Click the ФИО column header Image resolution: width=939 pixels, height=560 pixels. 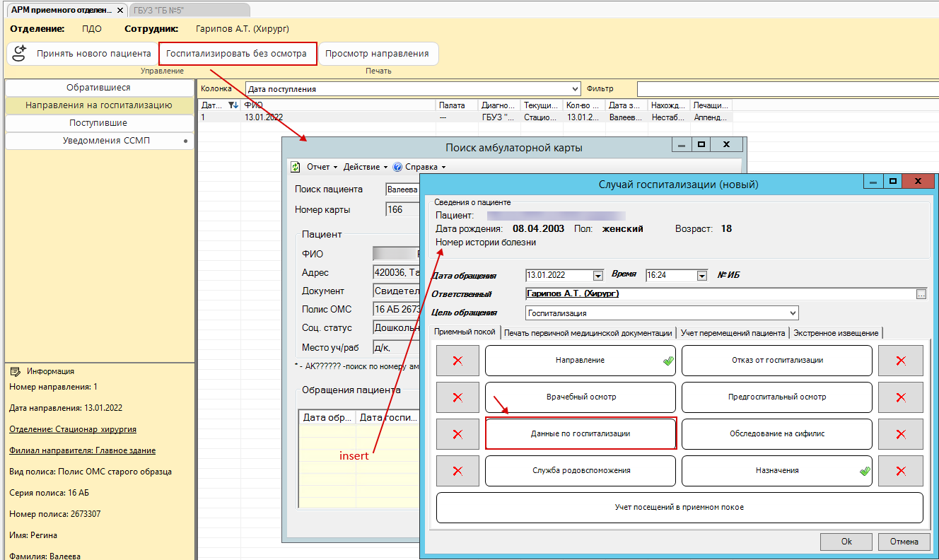[339, 105]
